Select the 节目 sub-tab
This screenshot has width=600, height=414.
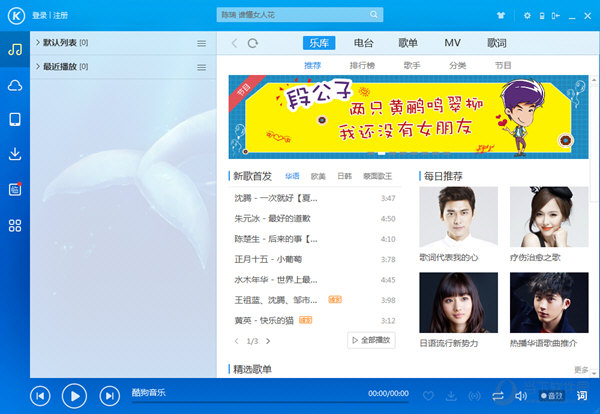tap(503, 65)
